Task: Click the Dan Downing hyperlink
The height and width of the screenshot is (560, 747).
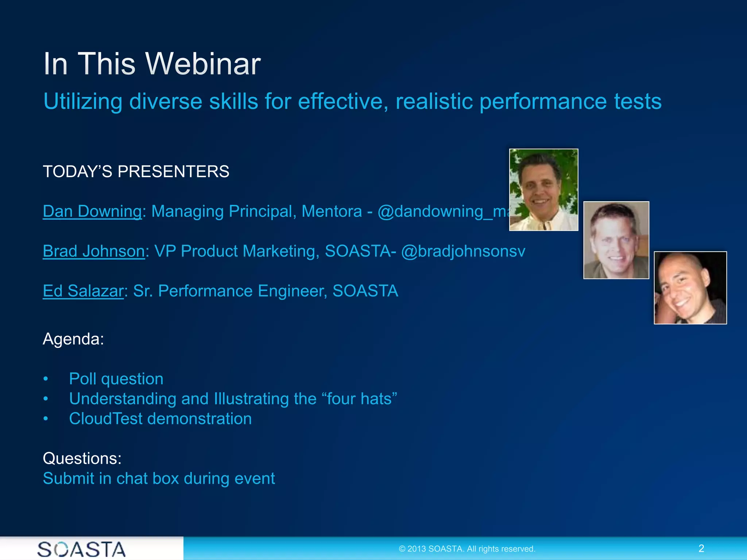Action: click(x=92, y=211)
